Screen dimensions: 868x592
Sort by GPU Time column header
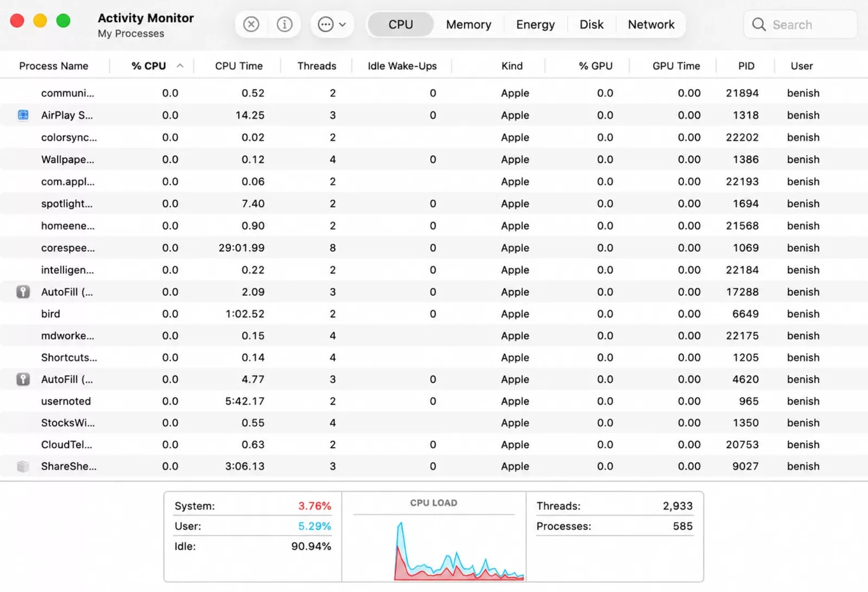point(676,66)
